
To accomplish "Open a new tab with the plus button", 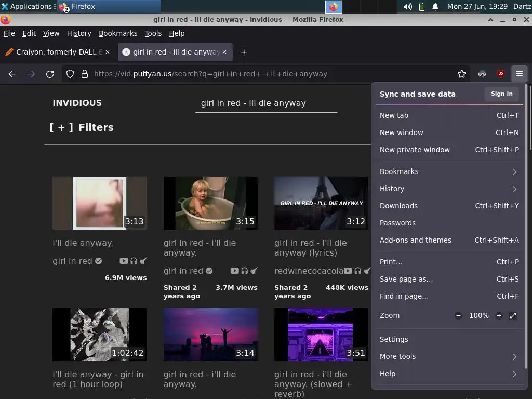I will coord(244,52).
